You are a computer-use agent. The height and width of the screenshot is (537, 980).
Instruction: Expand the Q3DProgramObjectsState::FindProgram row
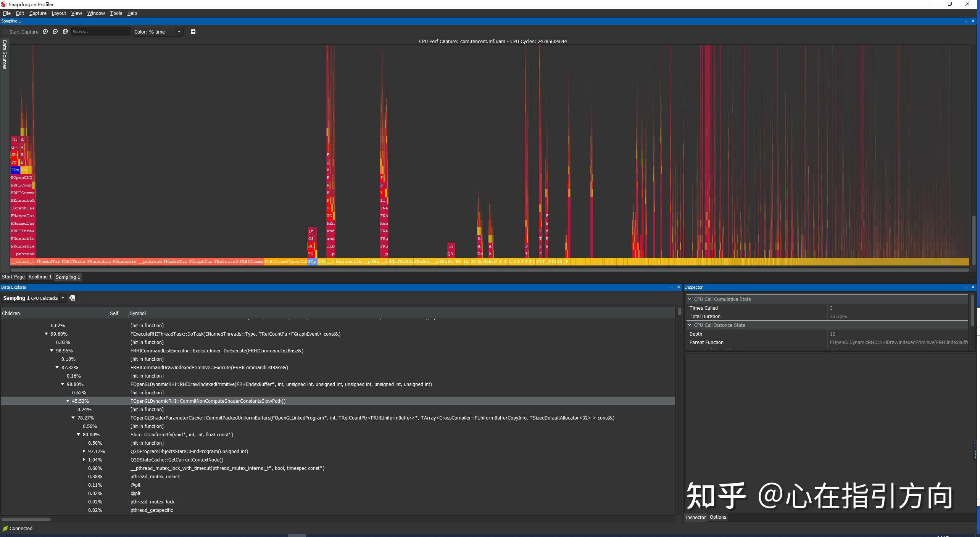84,451
